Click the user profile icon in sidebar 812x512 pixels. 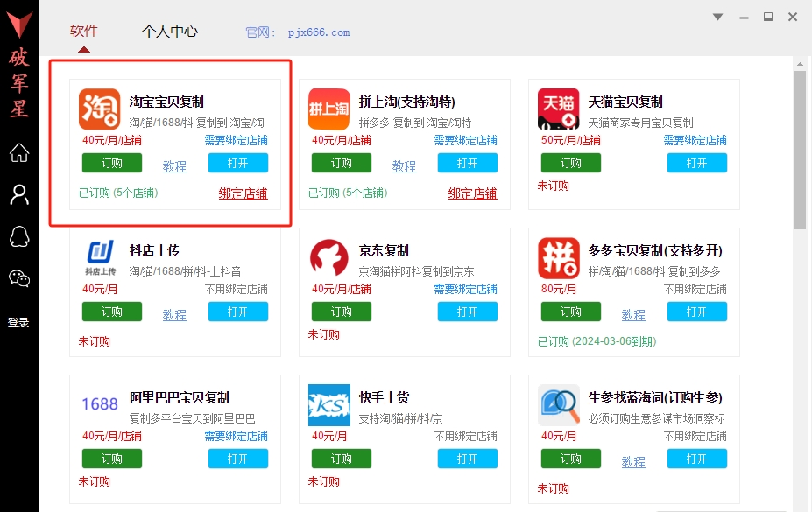(x=19, y=194)
